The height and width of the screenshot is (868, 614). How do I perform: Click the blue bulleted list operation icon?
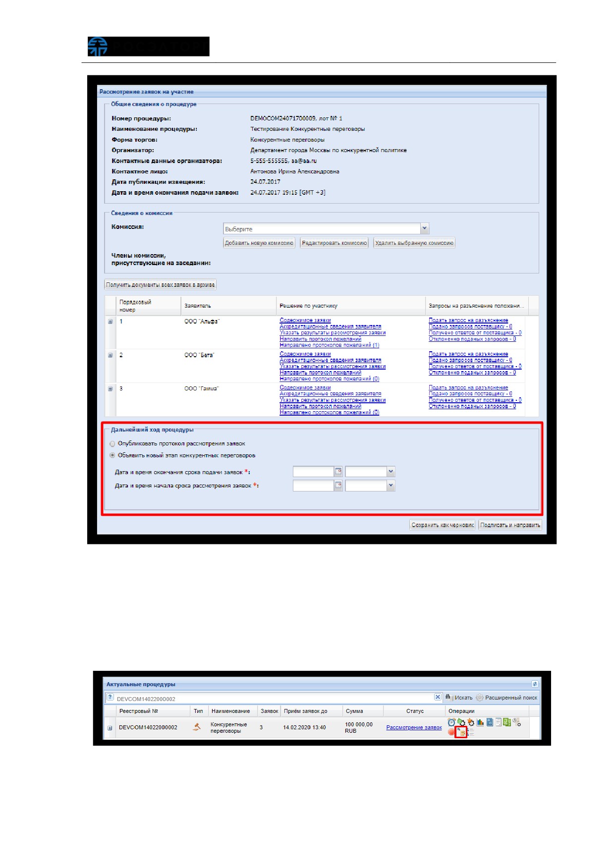[x=470, y=732]
